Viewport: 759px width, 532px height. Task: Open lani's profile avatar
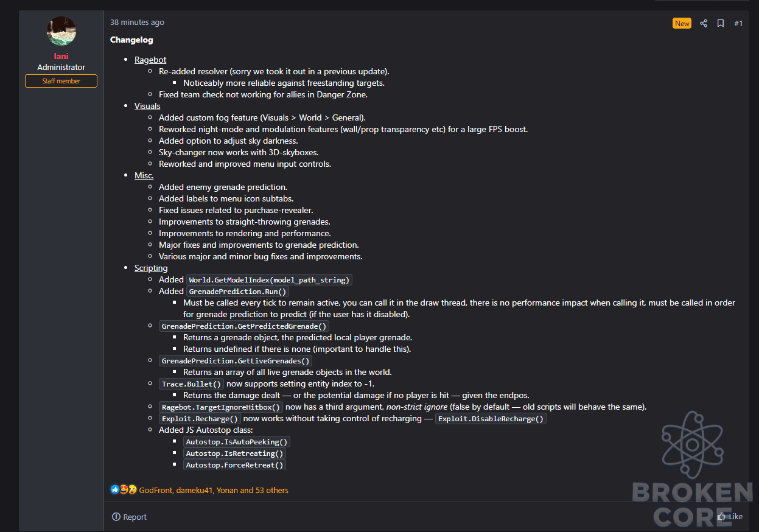(x=61, y=32)
